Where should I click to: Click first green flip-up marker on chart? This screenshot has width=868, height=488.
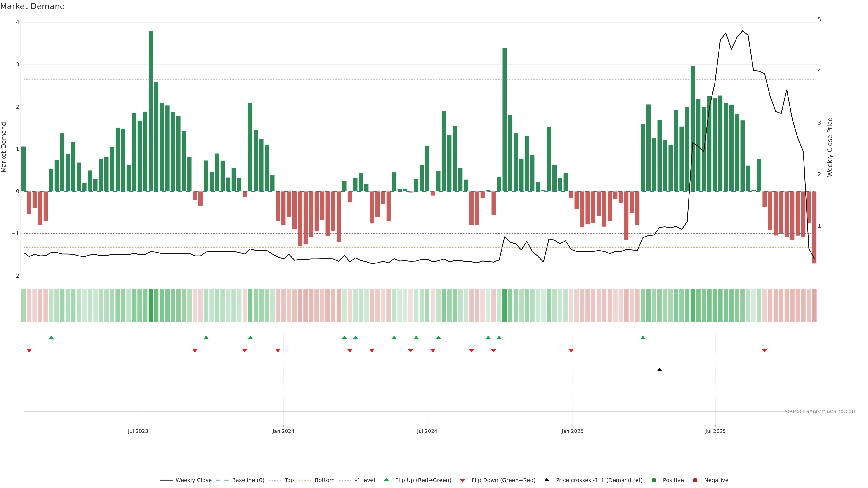pos(51,338)
